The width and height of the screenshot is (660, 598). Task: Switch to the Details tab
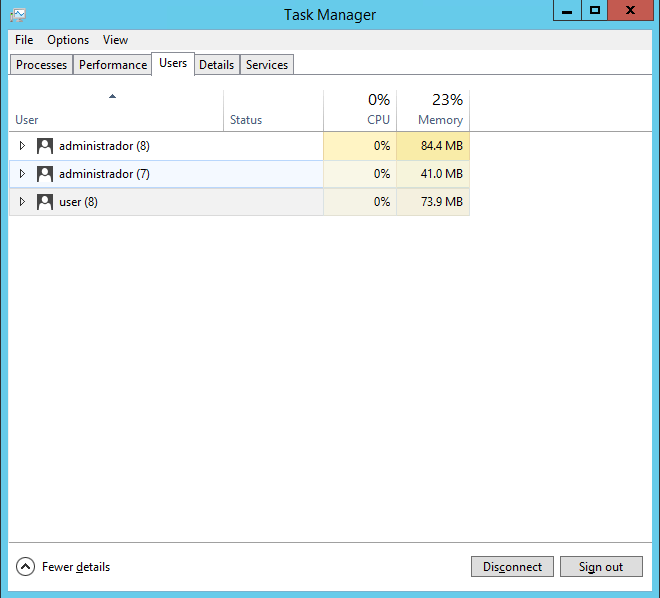click(x=216, y=65)
